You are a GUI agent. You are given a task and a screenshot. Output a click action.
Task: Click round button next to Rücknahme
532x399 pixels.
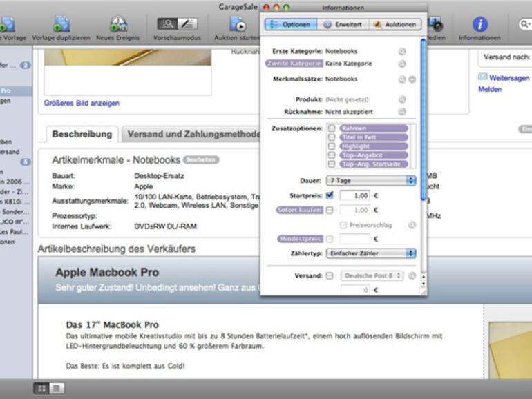402,112
